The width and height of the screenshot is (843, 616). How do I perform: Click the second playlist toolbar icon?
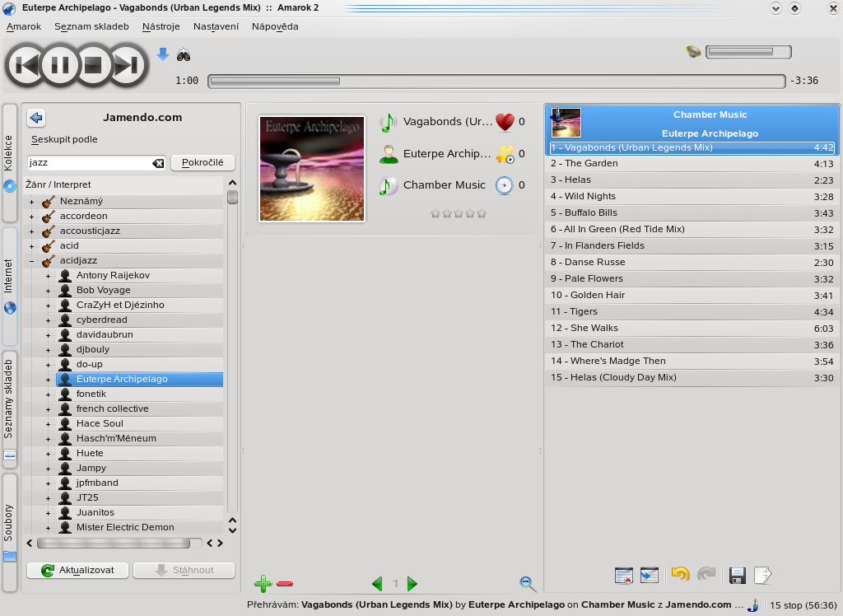point(650,576)
